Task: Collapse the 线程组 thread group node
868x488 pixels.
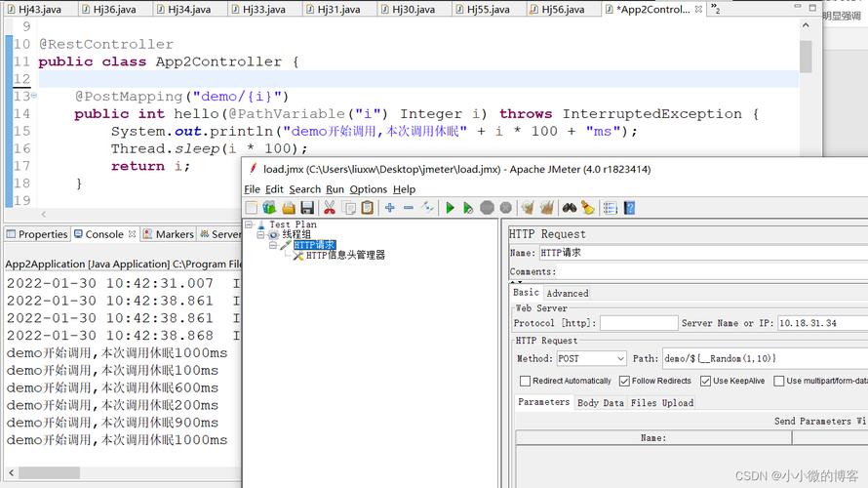Action: pos(260,235)
